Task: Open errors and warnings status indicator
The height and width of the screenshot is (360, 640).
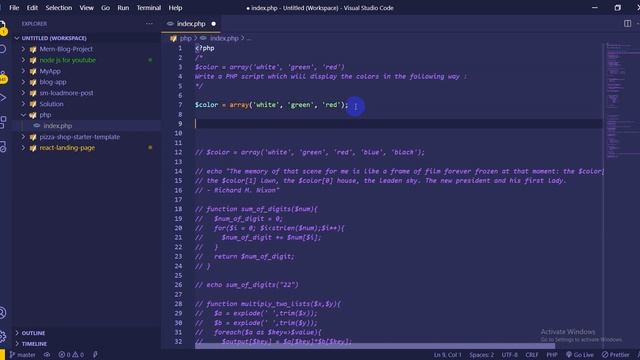Action: [71, 355]
